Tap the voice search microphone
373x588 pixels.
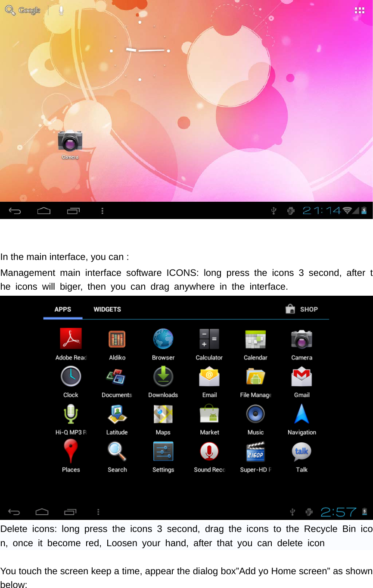tap(61, 10)
